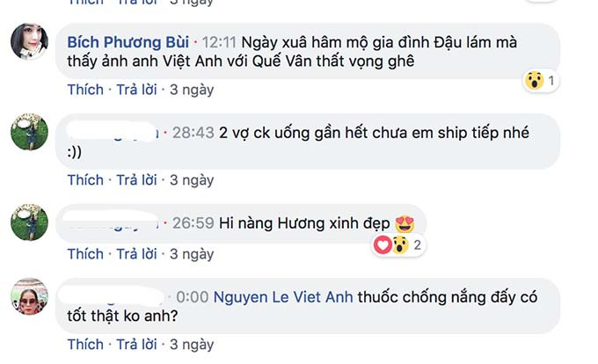
Task: Open the sunglasses avatar on the last comment
Action: (x=29, y=296)
